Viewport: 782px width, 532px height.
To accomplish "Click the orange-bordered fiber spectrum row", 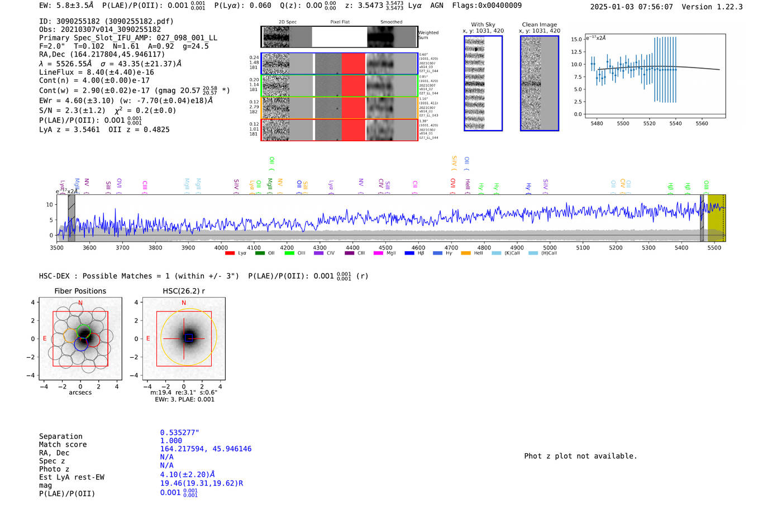I will pyautogui.click(x=339, y=108).
